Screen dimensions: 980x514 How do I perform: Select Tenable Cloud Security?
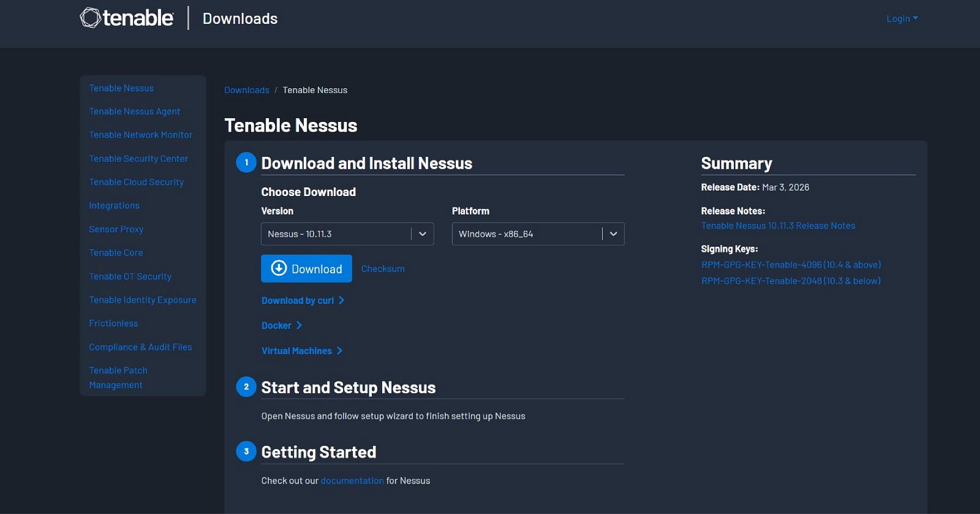click(137, 182)
